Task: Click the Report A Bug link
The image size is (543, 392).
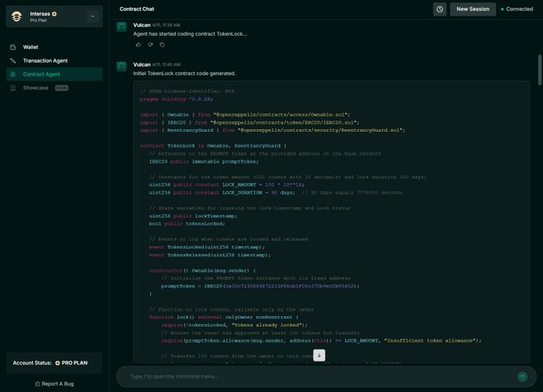Action: click(x=59, y=384)
